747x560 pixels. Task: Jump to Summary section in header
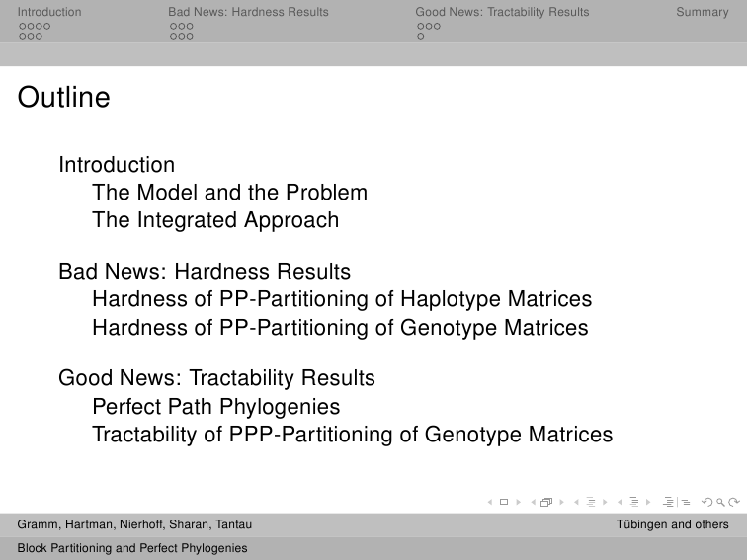(703, 12)
